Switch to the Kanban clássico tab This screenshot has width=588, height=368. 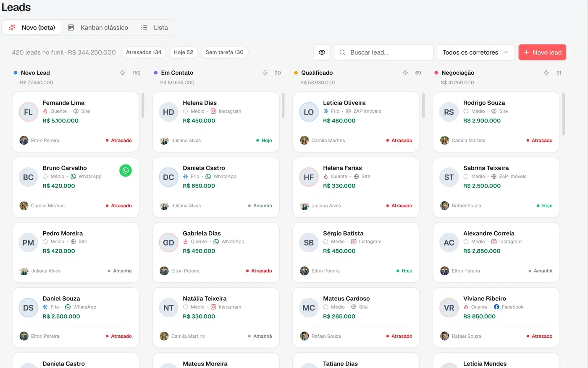click(98, 28)
